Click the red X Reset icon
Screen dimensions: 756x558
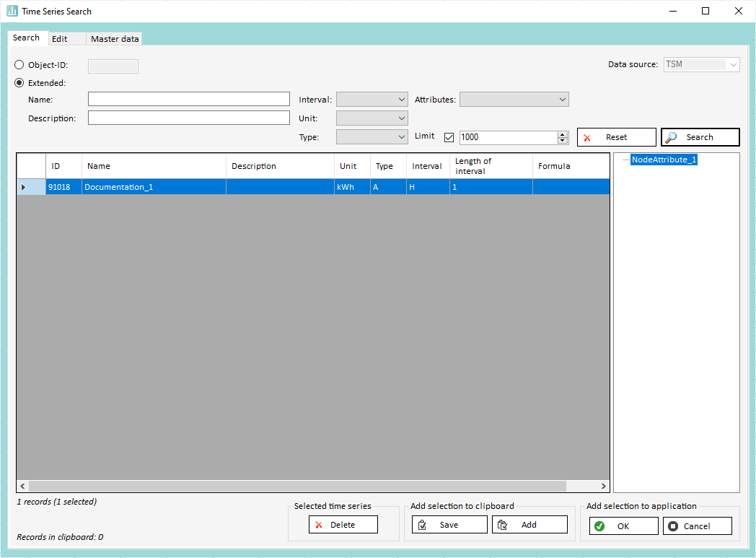click(x=588, y=137)
